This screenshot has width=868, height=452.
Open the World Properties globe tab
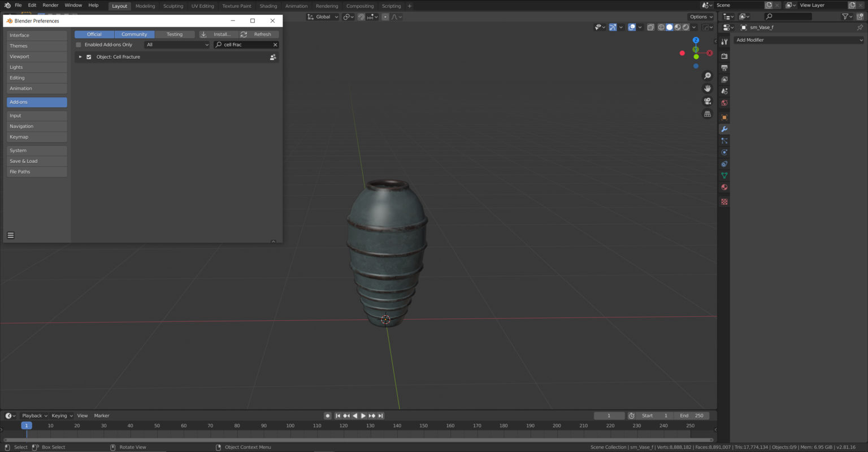click(724, 102)
